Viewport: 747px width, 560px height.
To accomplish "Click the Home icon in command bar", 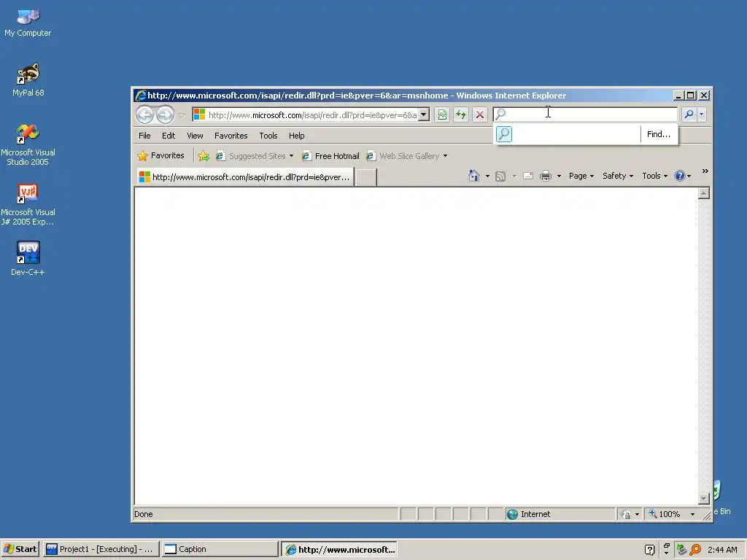I will [474, 176].
